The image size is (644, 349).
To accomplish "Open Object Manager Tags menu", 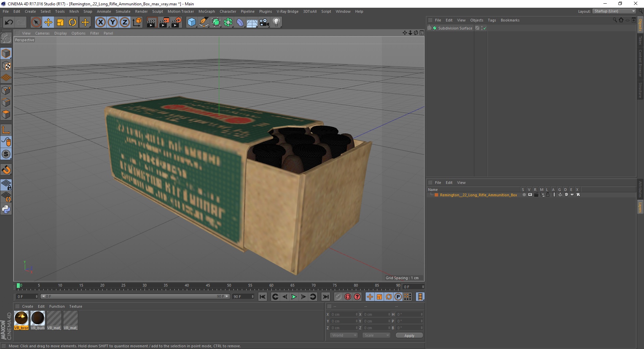I will [x=492, y=20].
